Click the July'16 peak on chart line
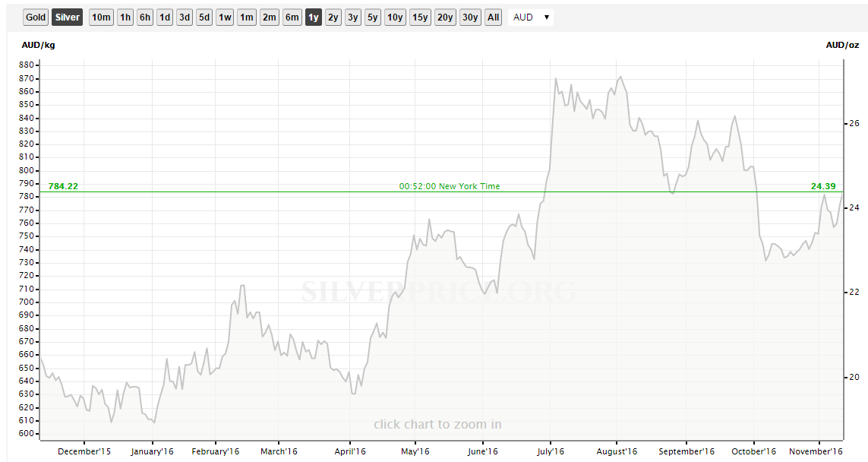This screenshot has width=868, height=462. pos(556,78)
